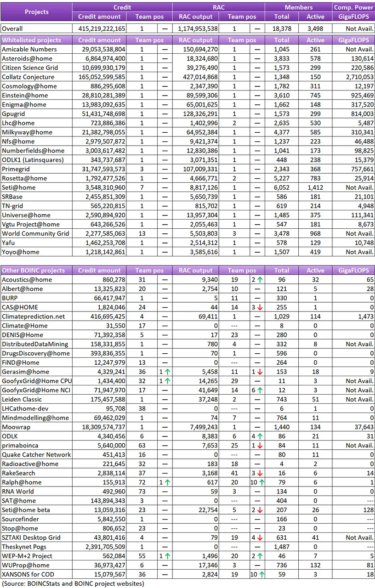Image resolution: width=375 pixels, height=588 pixels.
Task: Click the source note mentioning BOINCStats
Action: pyautogui.click(x=73, y=583)
